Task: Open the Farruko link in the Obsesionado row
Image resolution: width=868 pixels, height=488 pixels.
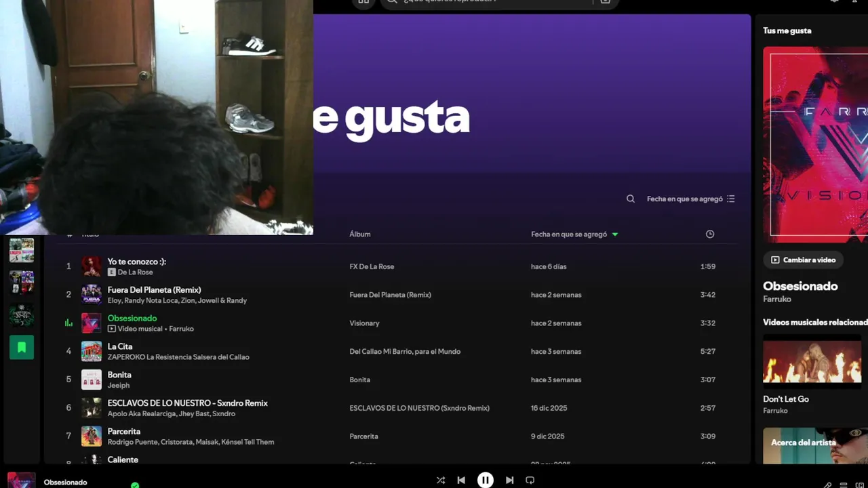Action: tap(182, 329)
